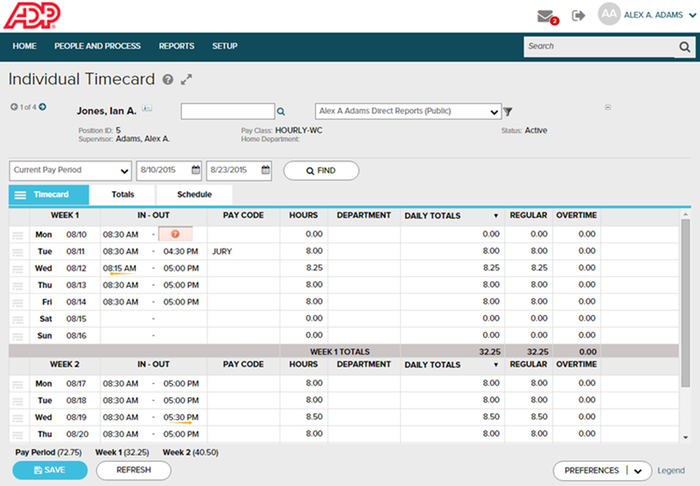700x486 pixels.
Task: Click the missing punch alert on Mon 08/10
Action: click(x=175, y=234)
